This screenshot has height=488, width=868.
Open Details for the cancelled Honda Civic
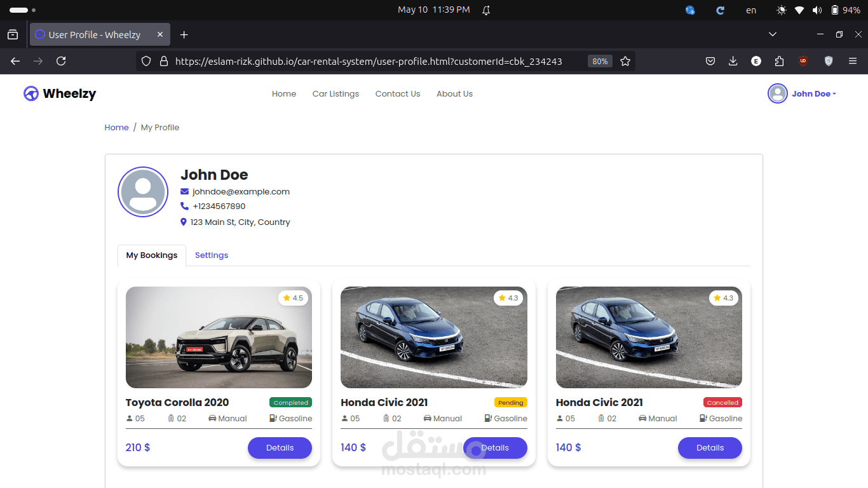[x=710, y=448]
